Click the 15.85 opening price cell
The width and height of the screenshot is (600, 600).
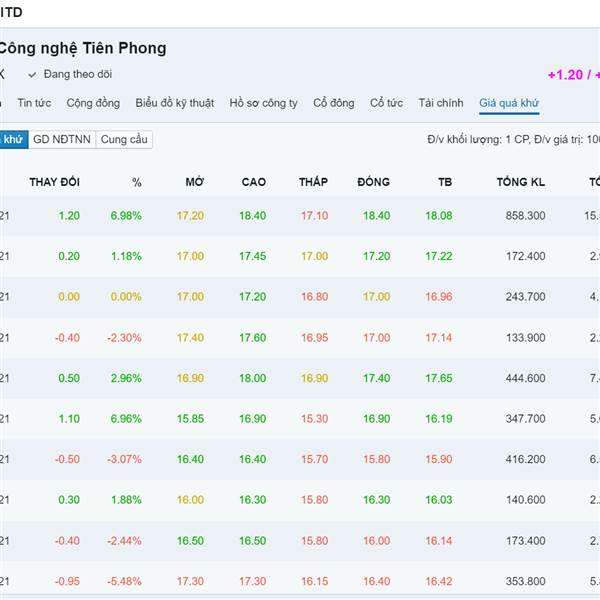pos(190,419)
